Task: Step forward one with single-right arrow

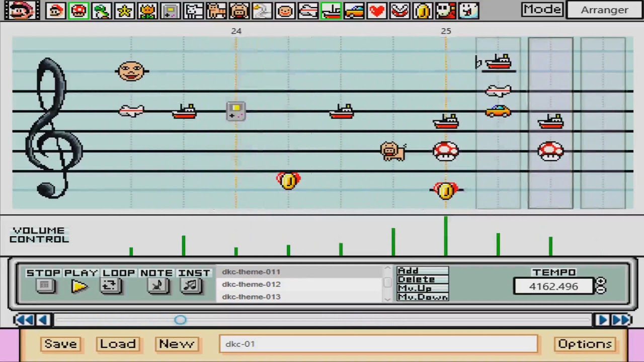Action: (x=602, y=320)
